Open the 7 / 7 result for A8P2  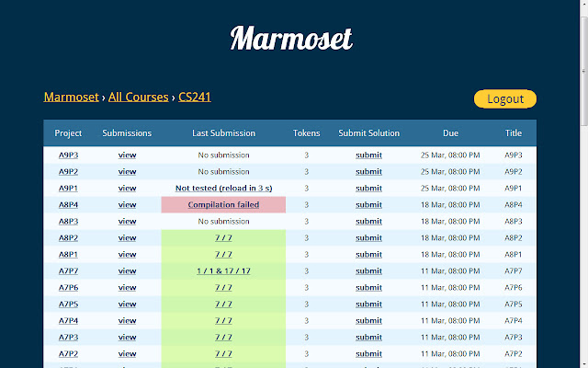click(x=223, y=237)
